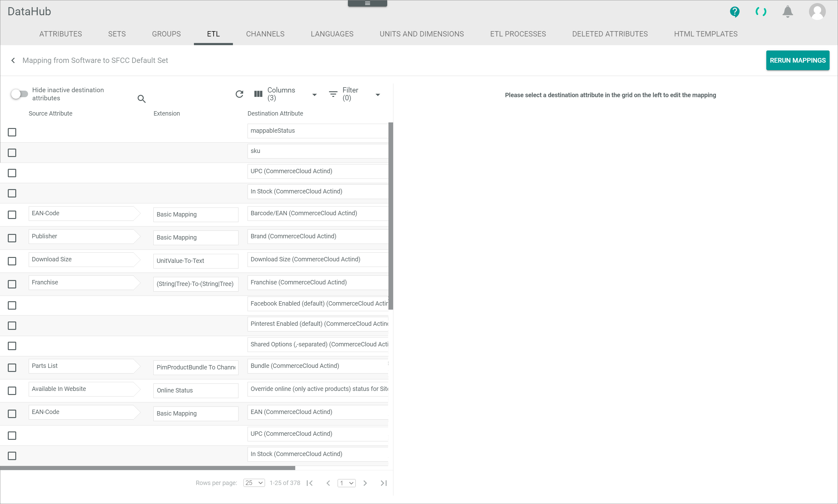Click the search magnifier icon
838x504 pixels.
pyautogui.click(x=141, y=99)
